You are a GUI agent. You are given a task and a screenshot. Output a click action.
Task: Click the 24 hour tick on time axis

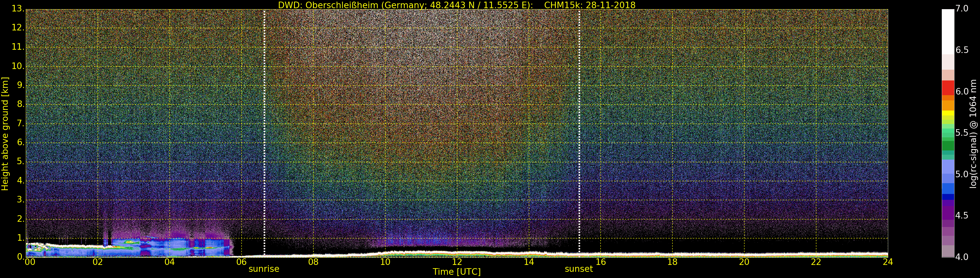tap(888, 262)
